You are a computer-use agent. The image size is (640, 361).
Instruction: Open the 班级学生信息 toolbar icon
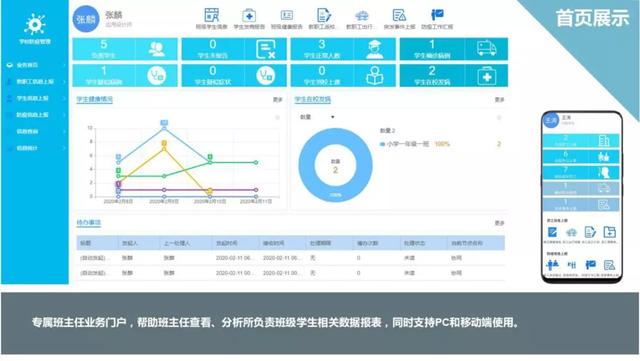[211, 16]
